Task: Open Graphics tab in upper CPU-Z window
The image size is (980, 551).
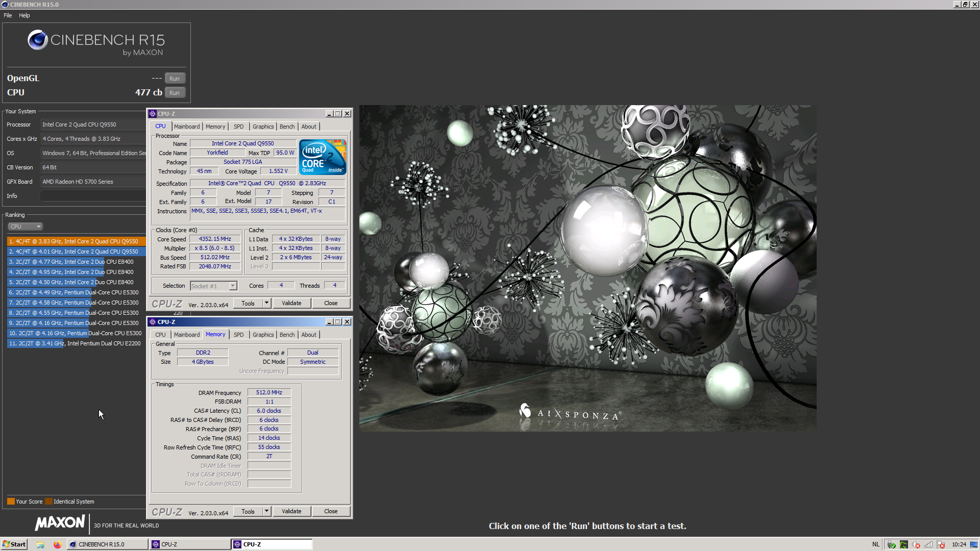Action: (x=263, y=127)
